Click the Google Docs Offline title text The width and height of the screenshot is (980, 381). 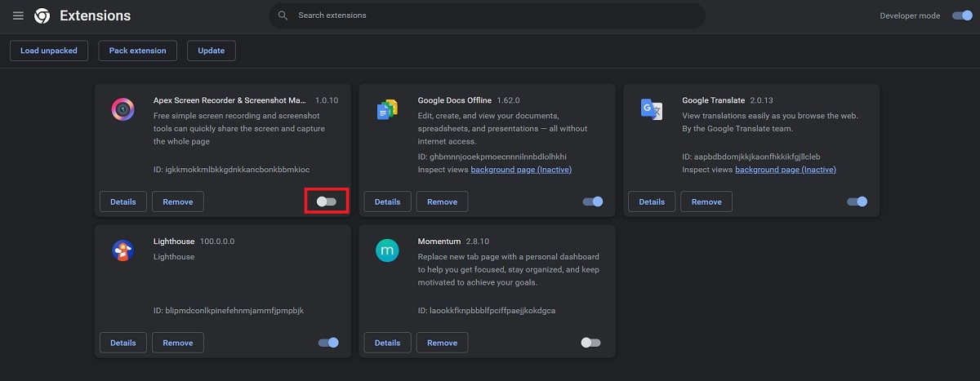455,100
